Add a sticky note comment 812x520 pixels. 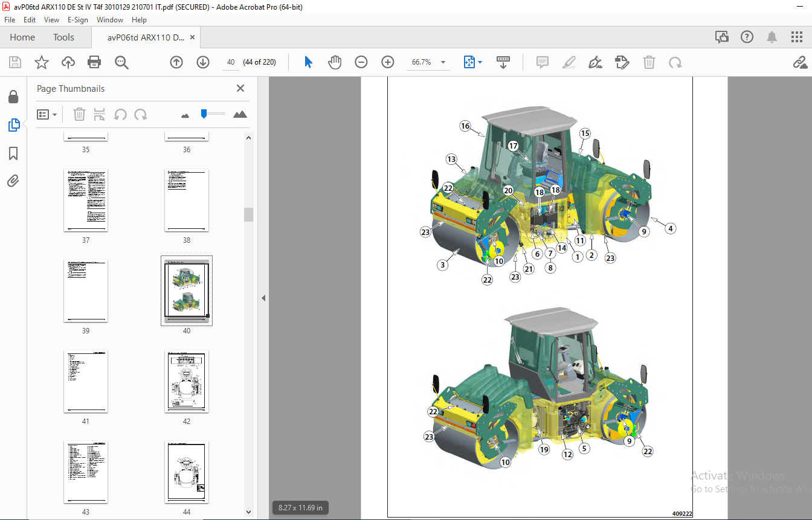click(543, 62)
